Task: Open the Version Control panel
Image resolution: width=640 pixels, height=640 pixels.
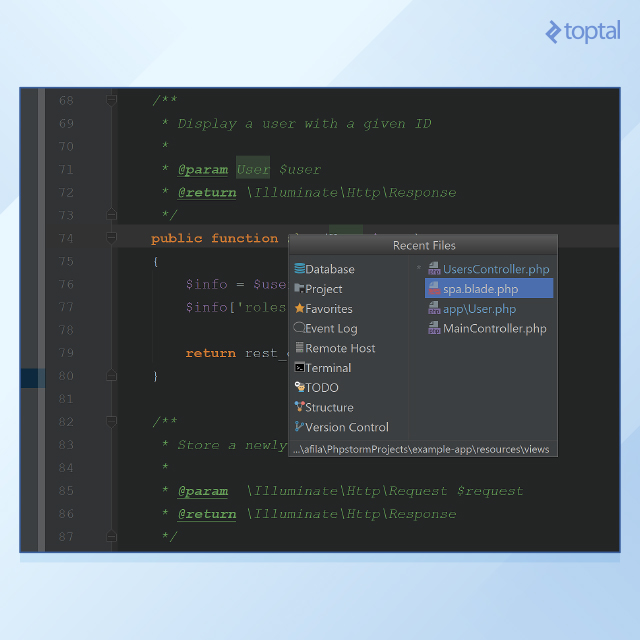Action: coord(346,427)
